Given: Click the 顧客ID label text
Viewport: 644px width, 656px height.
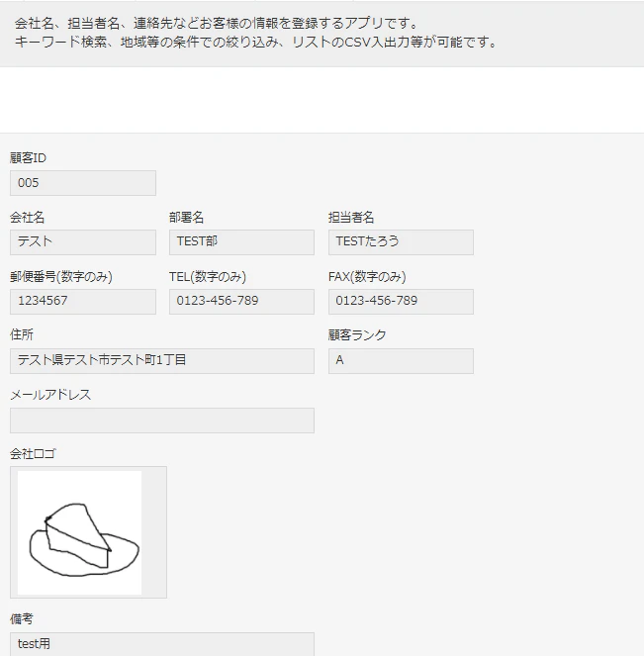Looking at the screenshot, I should pyautogui.click(x=28, y=158).
